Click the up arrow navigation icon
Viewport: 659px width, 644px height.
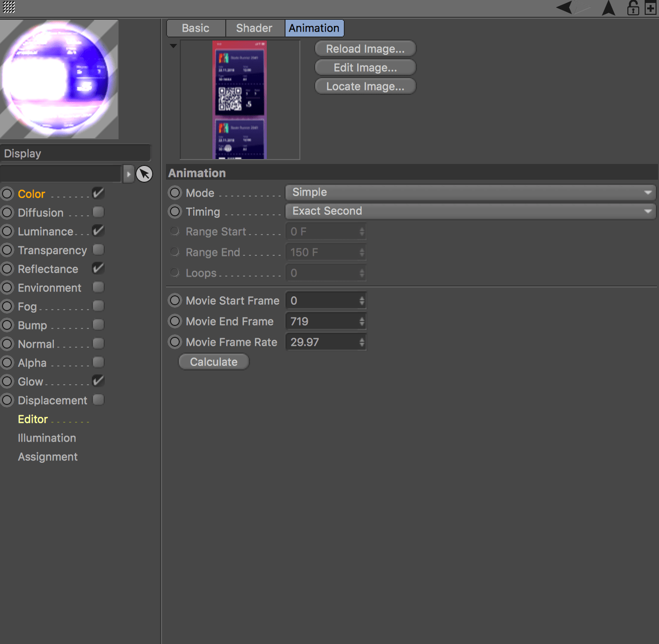point(609,8)
